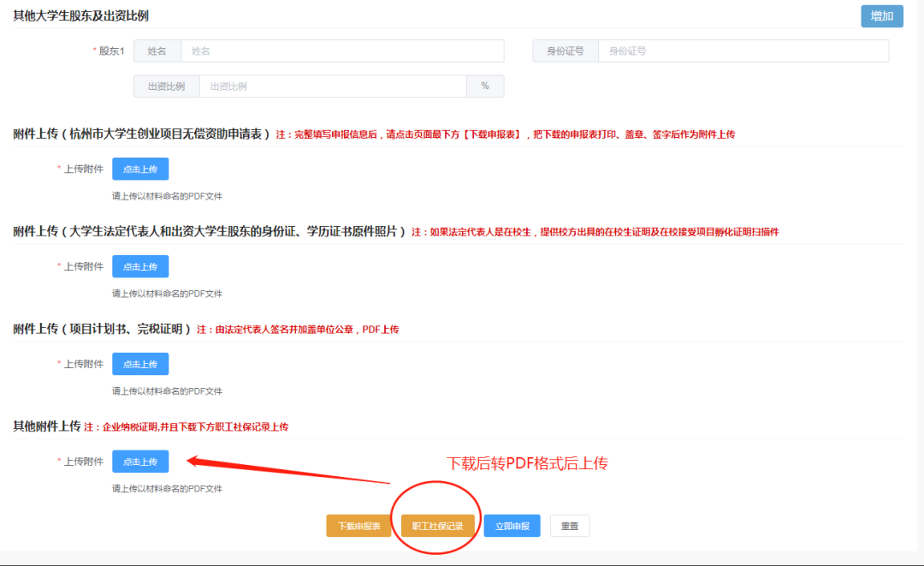
Task: Click the PDF naming hint under first upload
Action: tap(168, 195)
